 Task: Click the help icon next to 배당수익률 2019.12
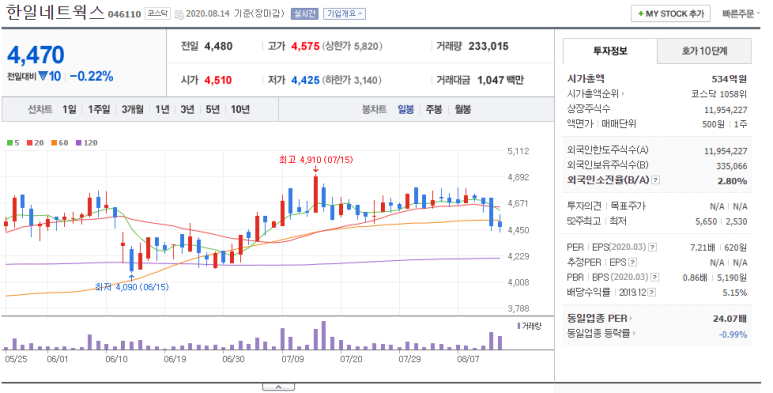coord(652,293)
